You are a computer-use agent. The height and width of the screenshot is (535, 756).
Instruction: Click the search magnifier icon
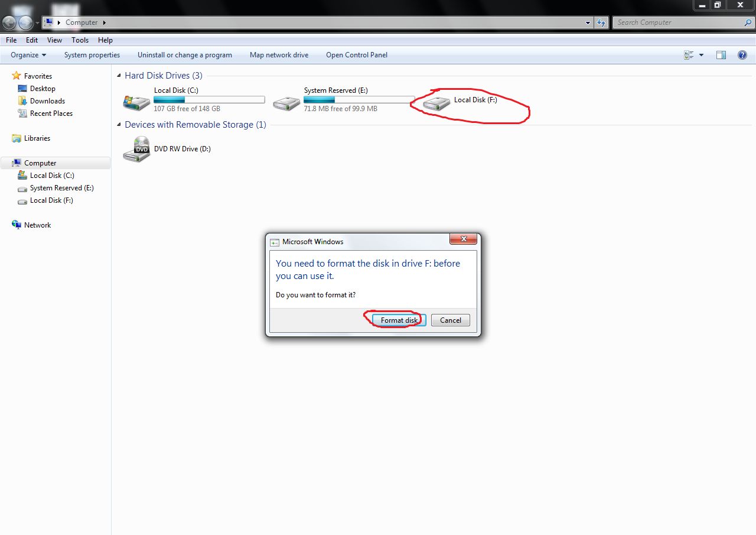point(748,22)
